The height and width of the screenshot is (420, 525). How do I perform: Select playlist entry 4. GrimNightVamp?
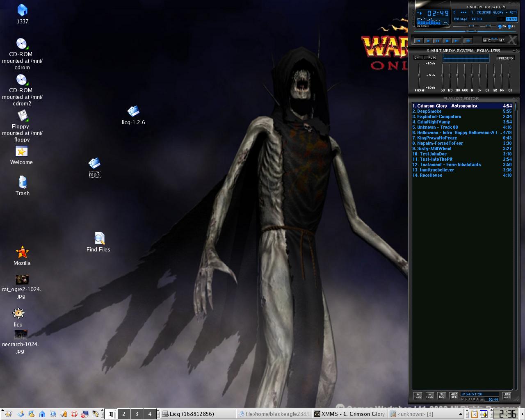[x=462, y=122]
